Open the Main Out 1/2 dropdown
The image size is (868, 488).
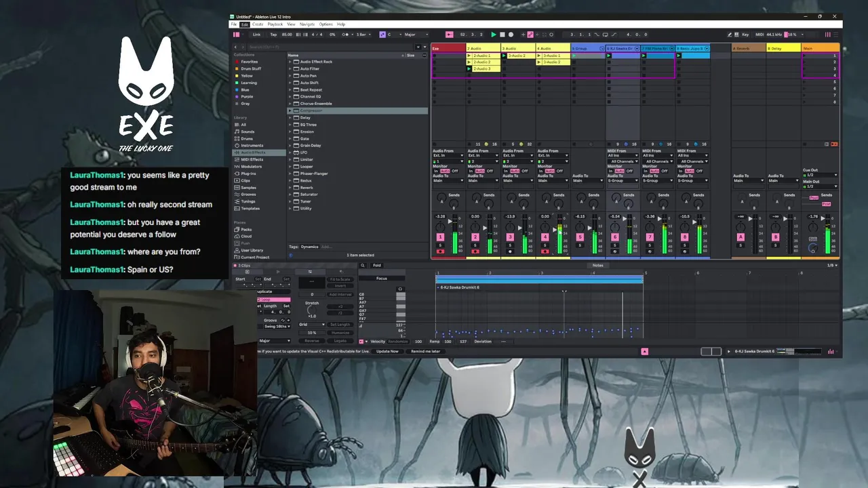pos(821,186)
